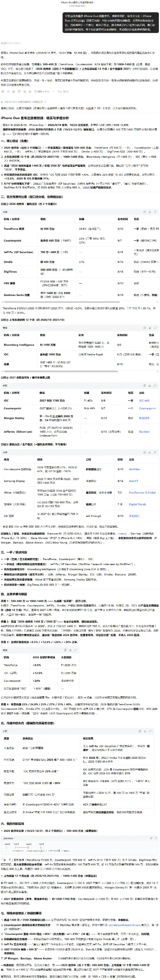Click leftmost header icon of the TrendForce 集邦 table
Viewport: 160px width, 980px height.
(x=144, y=211)
